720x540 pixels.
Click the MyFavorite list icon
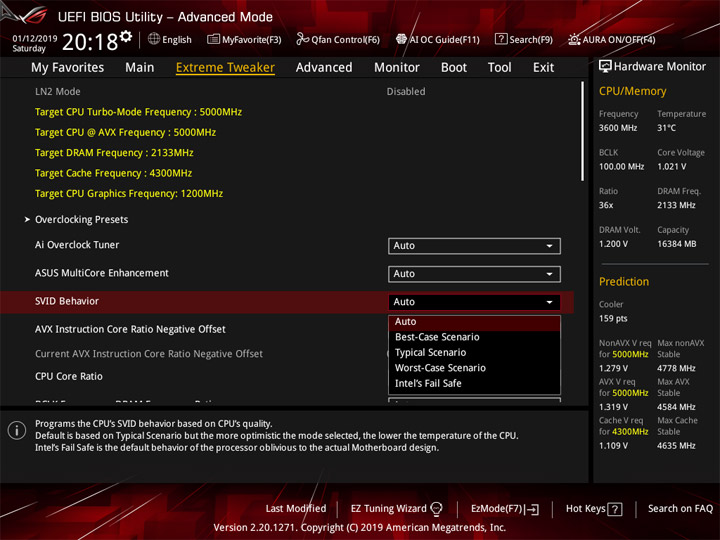(x=213, y=39)
